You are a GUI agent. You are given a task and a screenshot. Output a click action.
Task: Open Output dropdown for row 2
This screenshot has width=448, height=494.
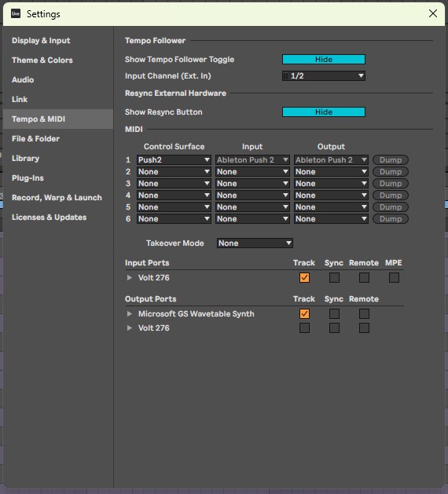(x=331, y=172)
